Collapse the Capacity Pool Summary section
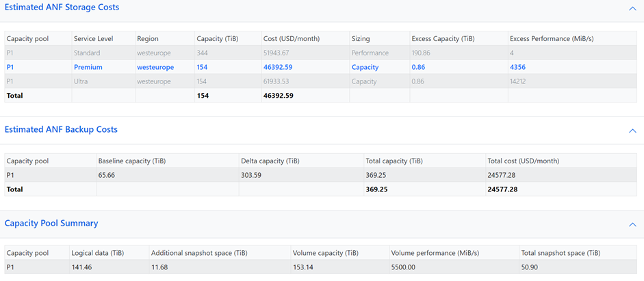 pyautogui.click(x=632, y=224)
